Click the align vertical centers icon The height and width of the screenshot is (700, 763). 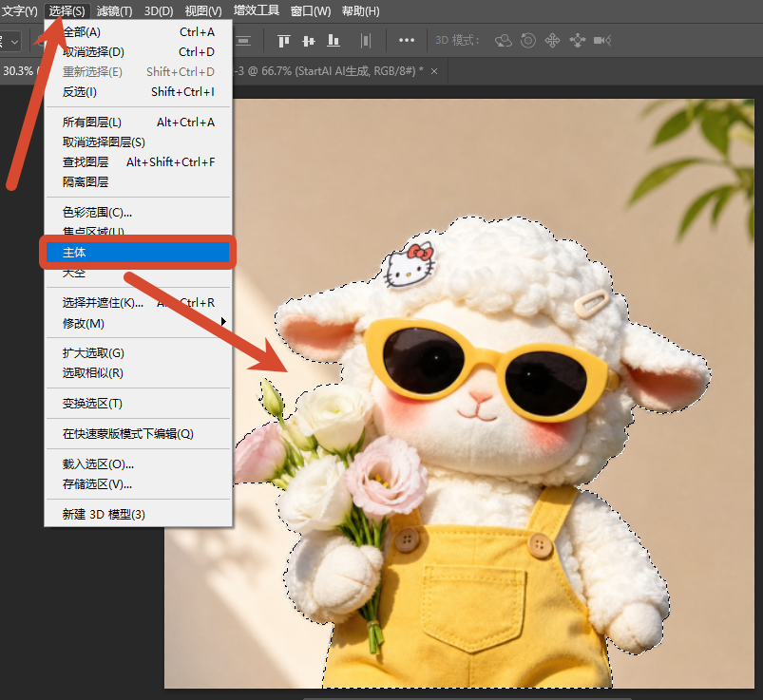click(309, 41)
